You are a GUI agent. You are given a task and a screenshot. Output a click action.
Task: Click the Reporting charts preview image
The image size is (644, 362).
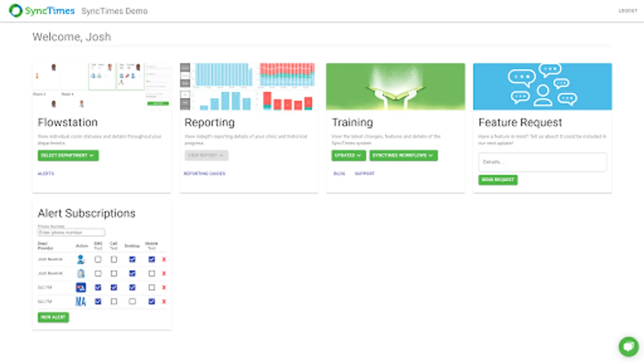click(x=248, y=86)
